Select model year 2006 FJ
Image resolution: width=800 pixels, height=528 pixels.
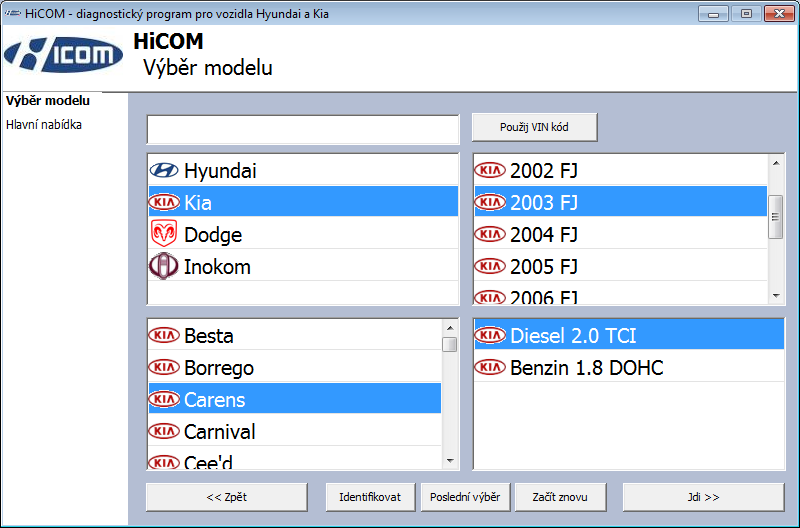click(621, 294)
